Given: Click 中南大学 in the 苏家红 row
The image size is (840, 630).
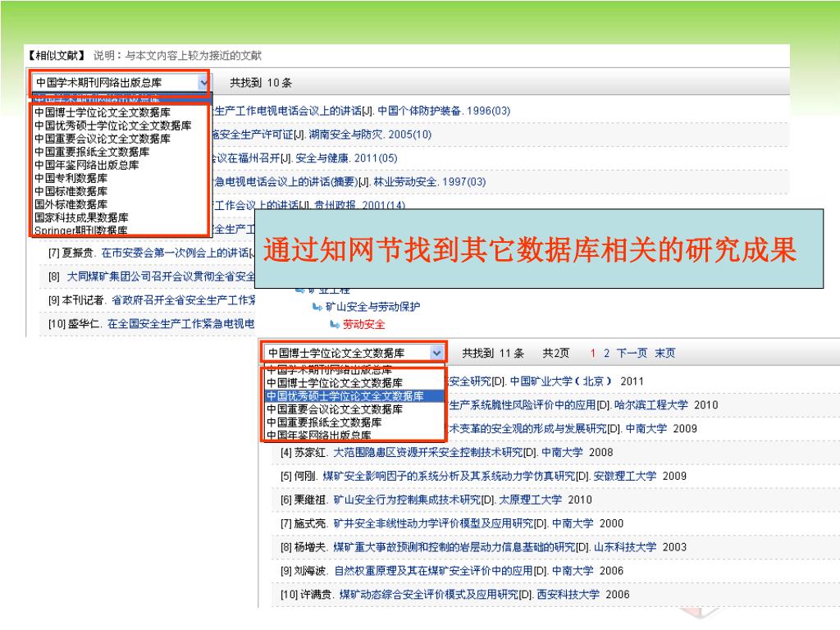Looking at the screenshot, I should 562,452.
